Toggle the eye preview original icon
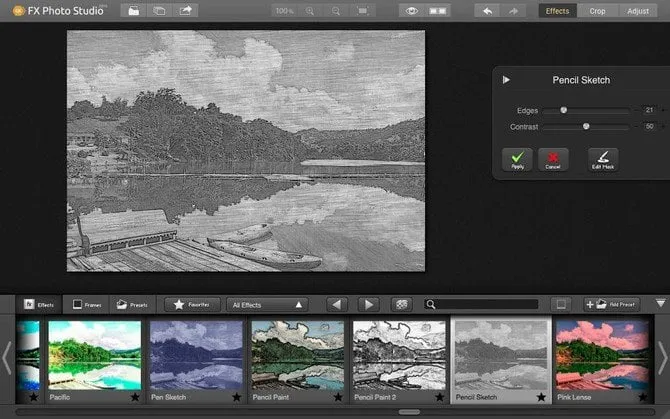Screen dimensions: 670x419 410,11
